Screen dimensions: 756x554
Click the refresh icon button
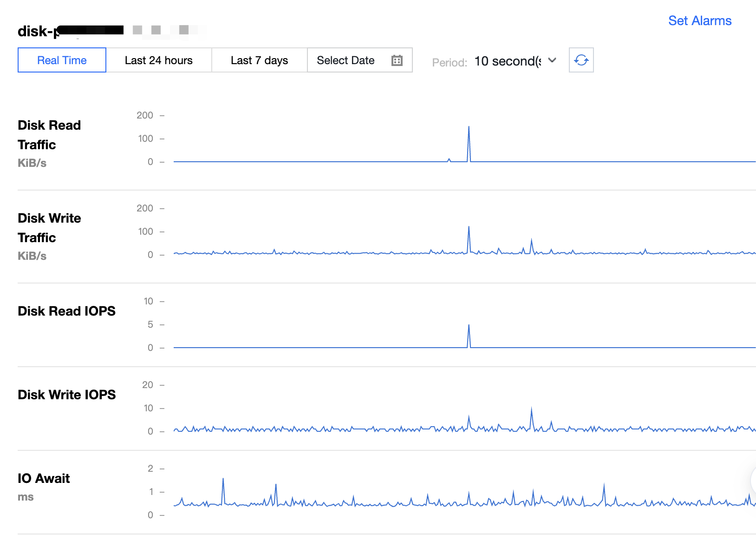[581, 60]
